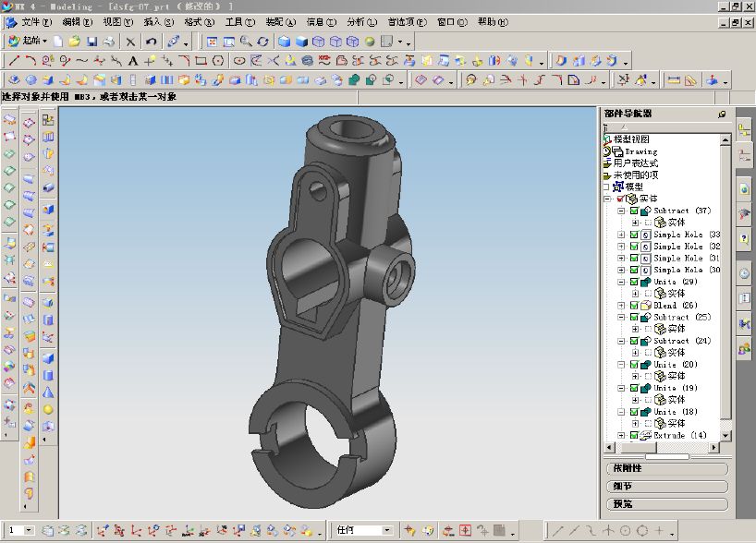This screenshot has width=756, height=543.
Task: Open the 细节 details panel
Action: [666, 486]
